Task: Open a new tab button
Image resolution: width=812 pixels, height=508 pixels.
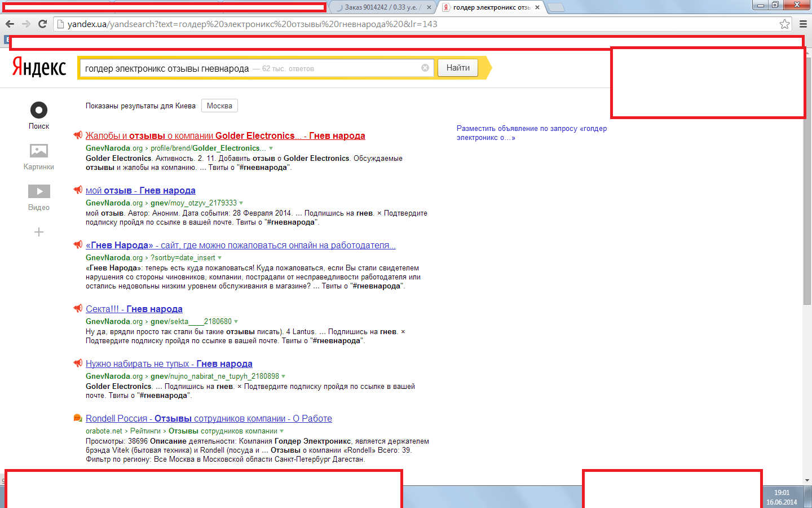Action: (x=556, y=7)
